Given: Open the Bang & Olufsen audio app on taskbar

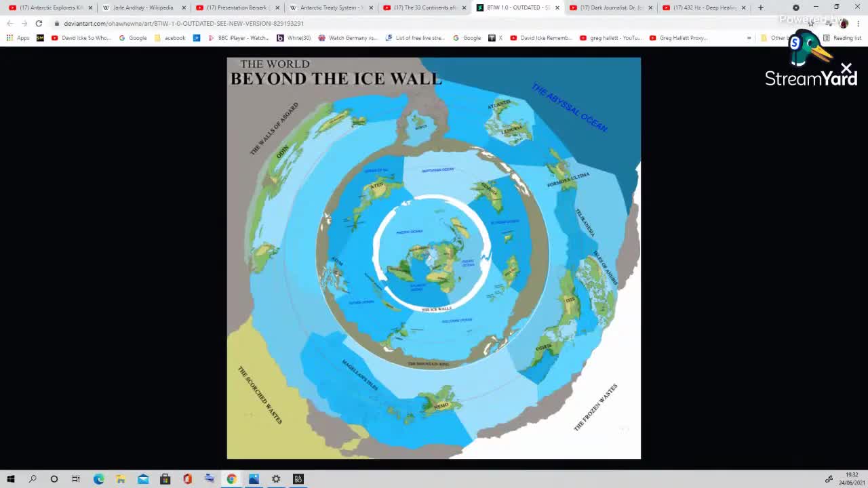Looking at the screenshot, I should pos(298,479).
